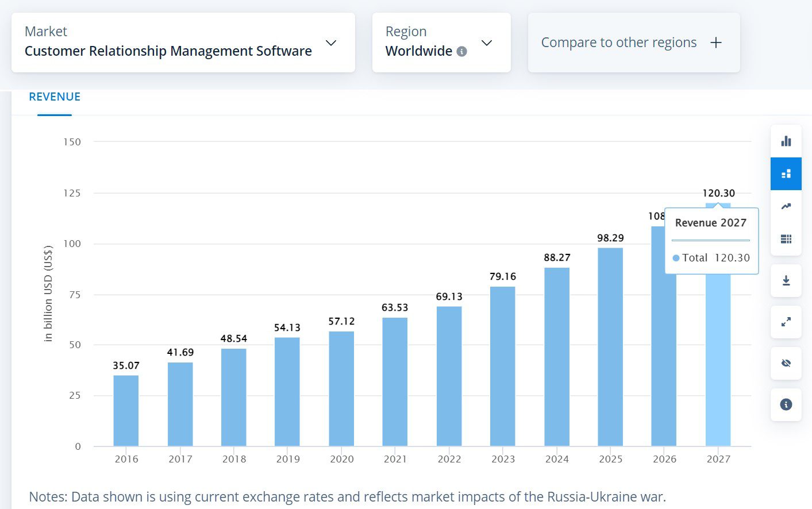
Task: Expand chart to fullscreen via expand icon
Action: point(786,322)
